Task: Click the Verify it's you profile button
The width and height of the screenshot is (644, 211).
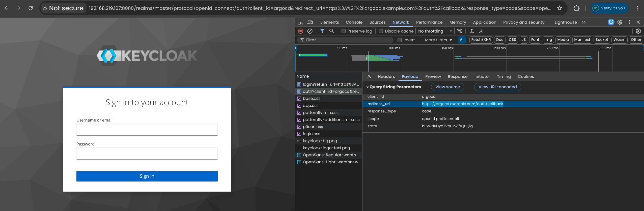Action: pos(609,8)
